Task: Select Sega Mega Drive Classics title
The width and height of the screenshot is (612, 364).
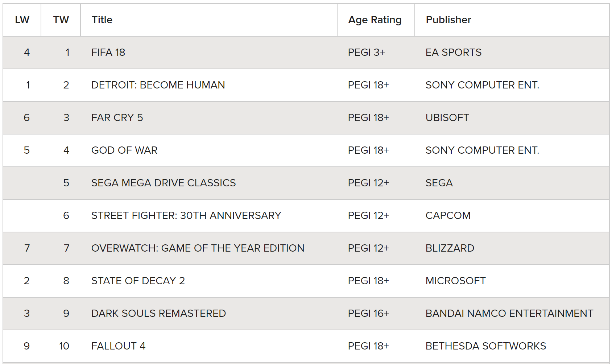Action: [x=164, y=183]
